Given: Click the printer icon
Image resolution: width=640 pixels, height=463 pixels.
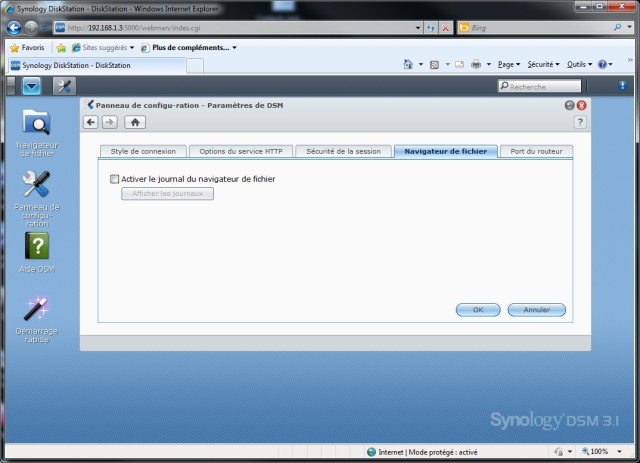Looking at the screenshot, I should coord(476,65).
